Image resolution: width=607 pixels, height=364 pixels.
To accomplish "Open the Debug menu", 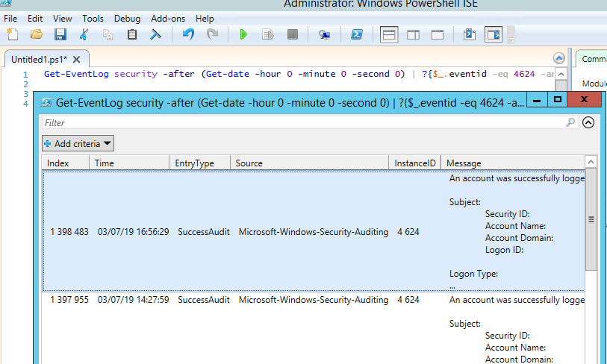I will coord(128,19).
